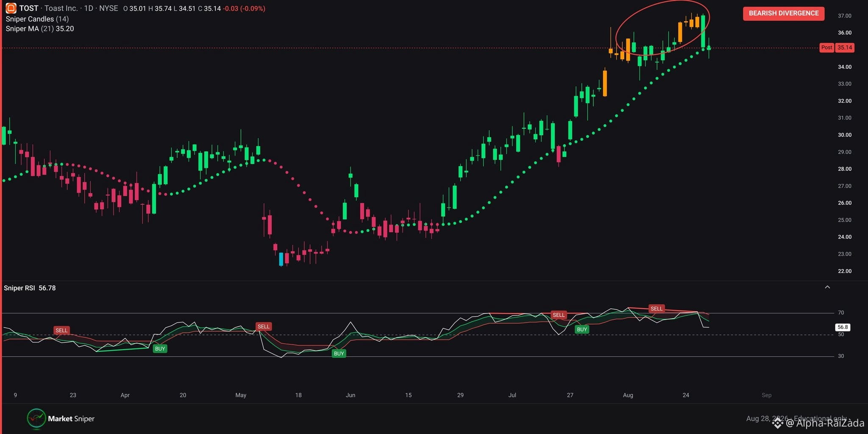Click the late-May BUY signal in RSI pane
The width and height of the screenshot is (868, 434).
coord(339,353)
